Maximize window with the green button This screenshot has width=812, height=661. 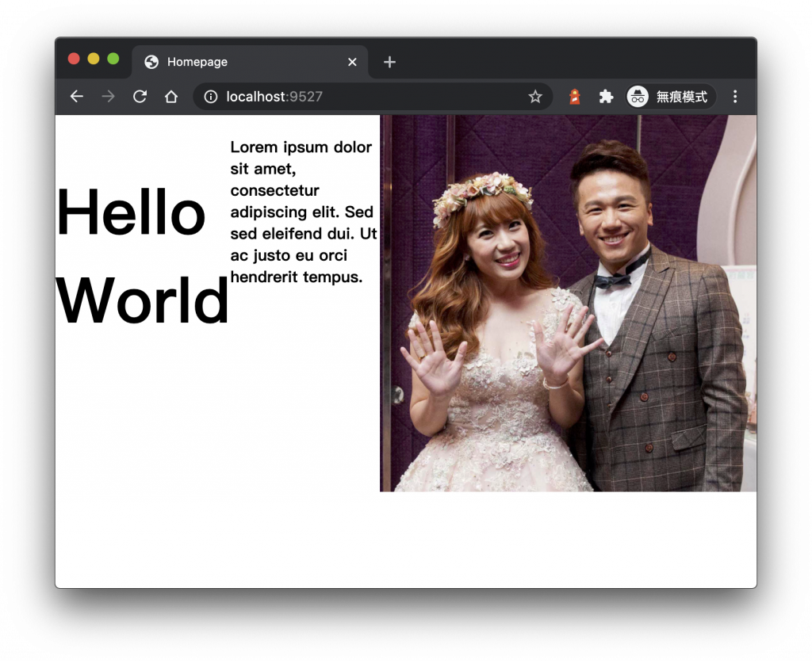click(x=113, y=59)
